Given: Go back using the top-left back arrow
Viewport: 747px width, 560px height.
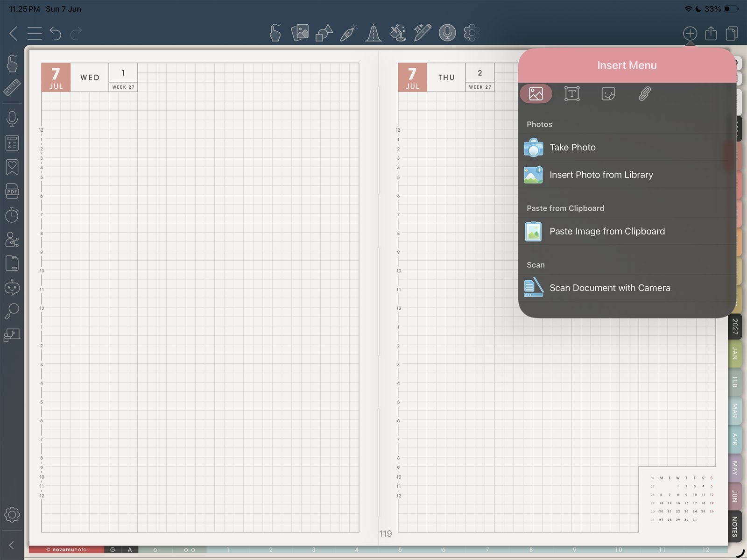Looking at the screenshot, I should 13,33.
